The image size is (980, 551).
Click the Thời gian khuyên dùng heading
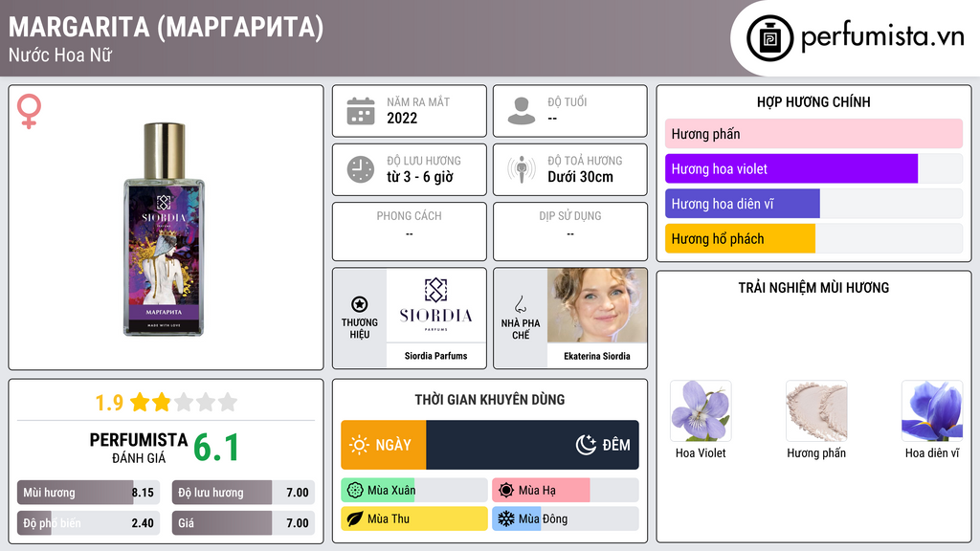[x=490, y=400]
